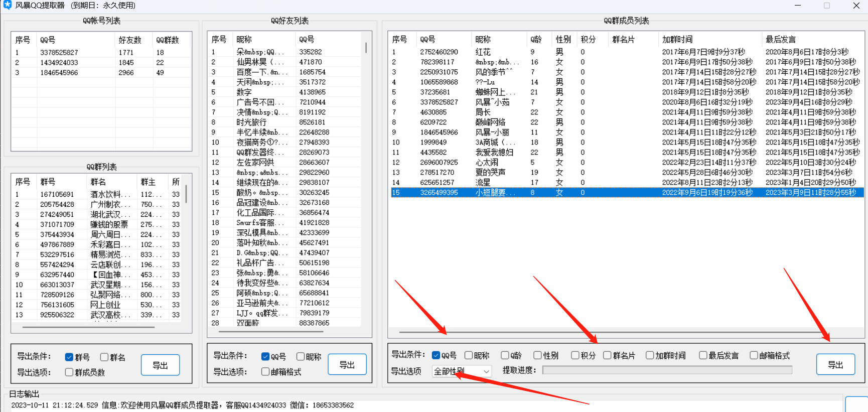This screenshot has width=868, height=412.
Task: Select member 心太闲 2696007925
Action: click(x=627, y=162)
